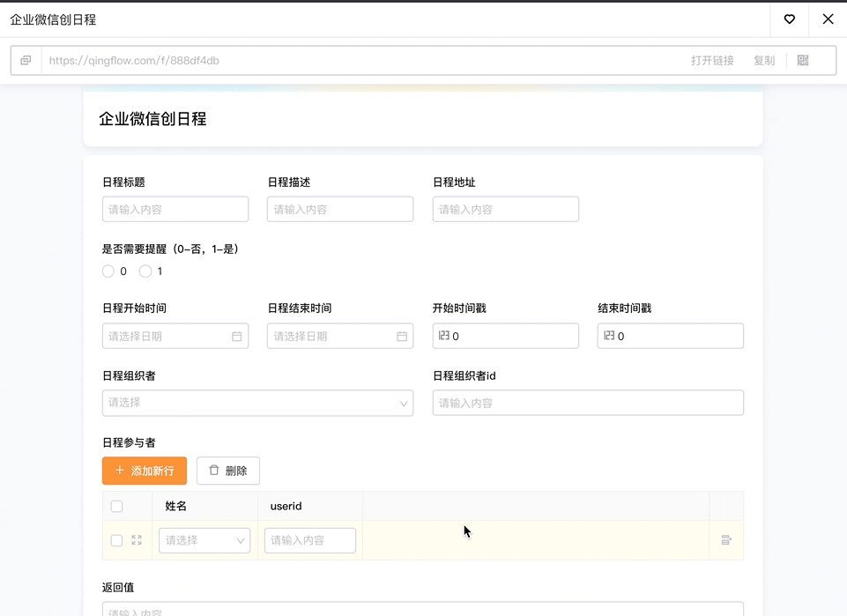Select radio option 0 for reminder
Screen dimensions: 847x616
108,271
